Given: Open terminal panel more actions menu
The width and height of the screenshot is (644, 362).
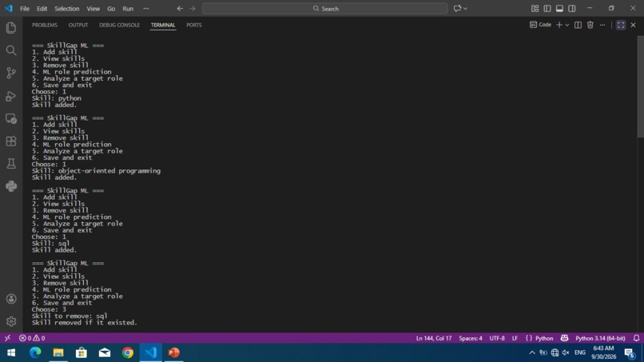Looking at the screenshot, I should click(x=602, y=25).
